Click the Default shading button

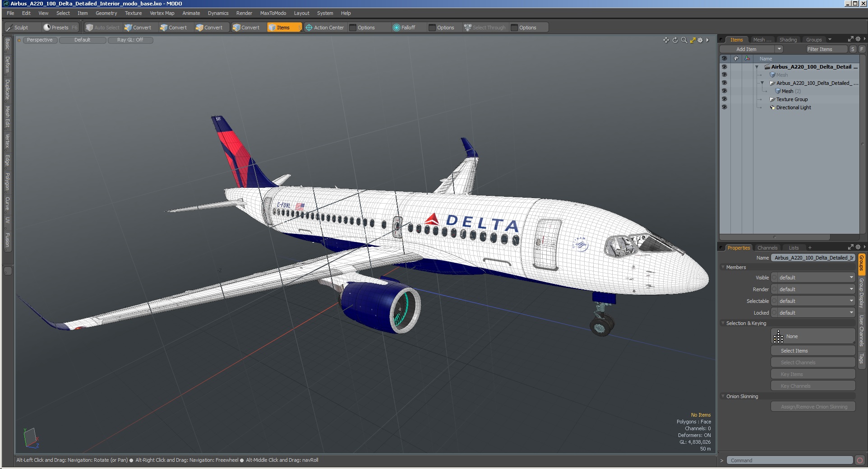click(x=83, y=40)
